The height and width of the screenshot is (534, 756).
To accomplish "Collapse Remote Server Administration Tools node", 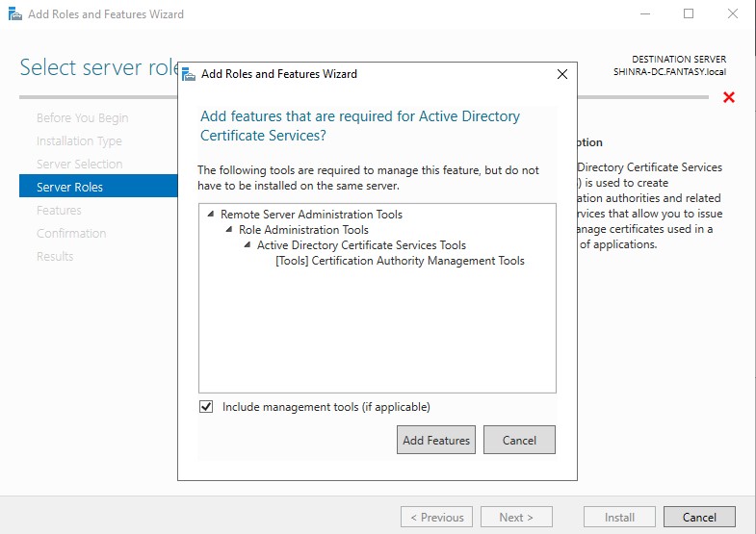I will coord(211,214).
